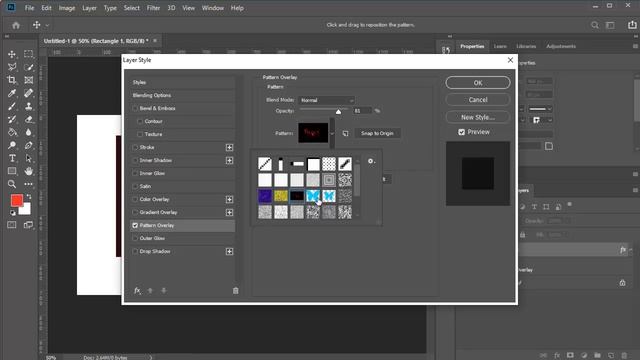Select the Frame tool
The width and height of the screenshot is (640, 360).
pos(29,80)
